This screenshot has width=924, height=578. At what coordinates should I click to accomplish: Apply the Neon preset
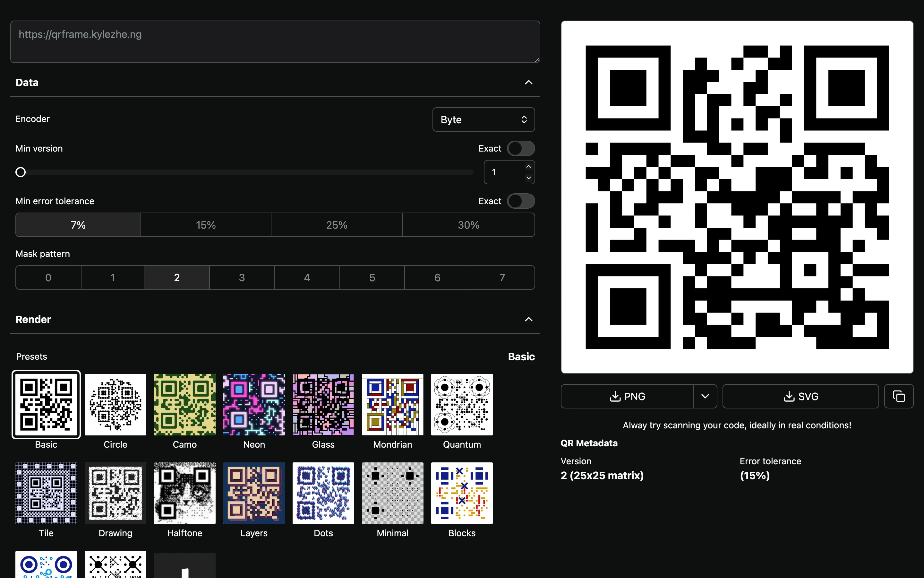(254, 405)
